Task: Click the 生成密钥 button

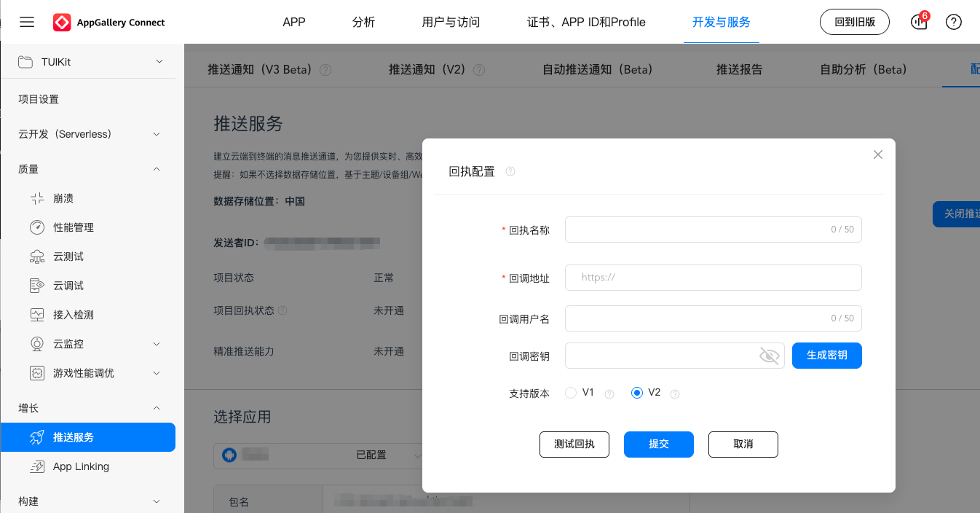Action: [826, 356]
